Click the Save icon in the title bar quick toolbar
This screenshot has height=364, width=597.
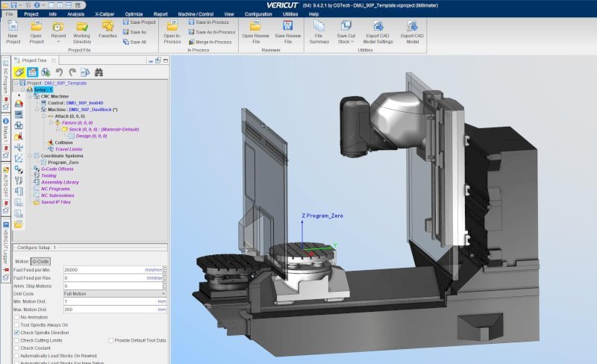click(x=13, y=5)
